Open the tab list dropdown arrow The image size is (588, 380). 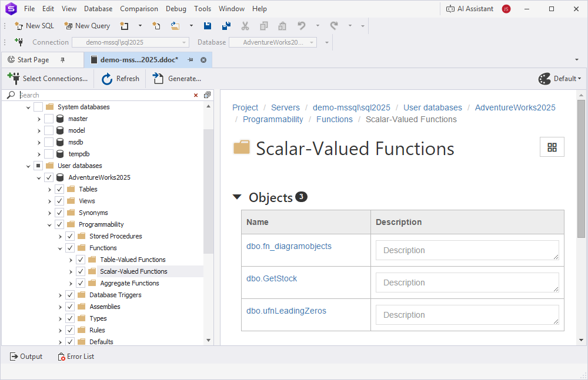point(576,60)
